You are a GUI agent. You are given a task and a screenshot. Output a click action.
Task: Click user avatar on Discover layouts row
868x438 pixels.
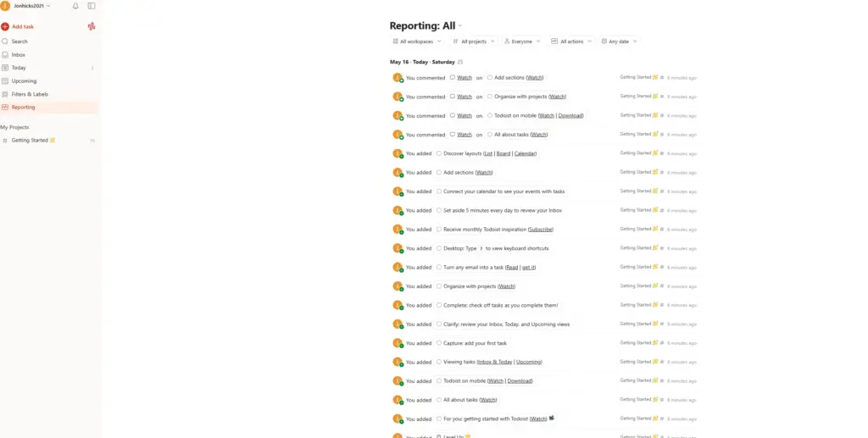pyautogui.click(x=398, y=153)
